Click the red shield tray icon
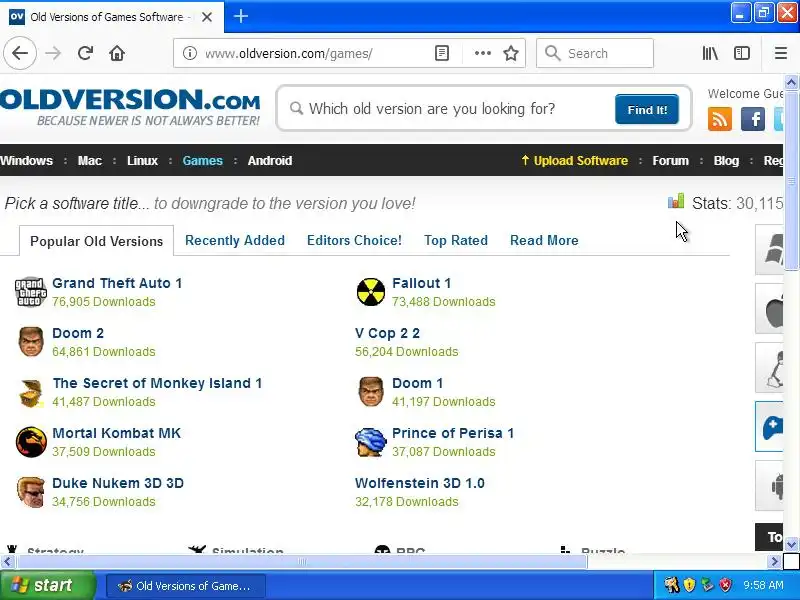The height and width of the screenshot is (600, 800). pos(725,585)
